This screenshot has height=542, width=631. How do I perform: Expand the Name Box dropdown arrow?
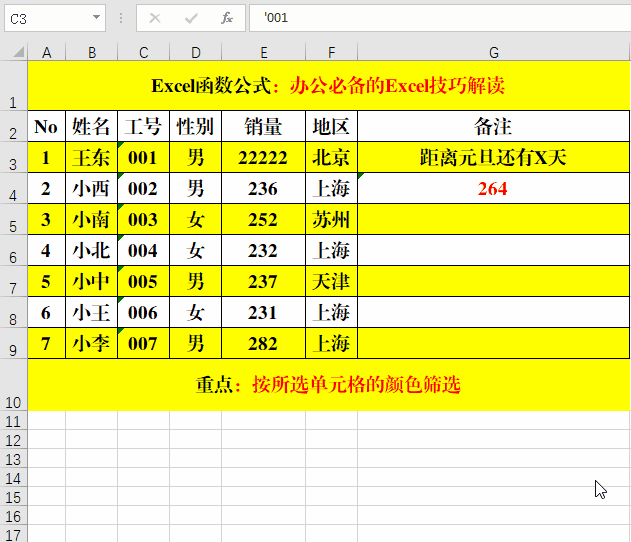[x=96, y=17]
